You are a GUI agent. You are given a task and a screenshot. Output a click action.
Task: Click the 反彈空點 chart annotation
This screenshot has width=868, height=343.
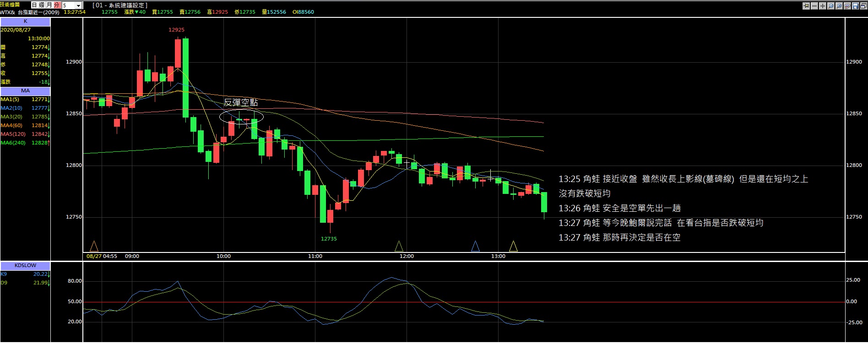(241, 102)
